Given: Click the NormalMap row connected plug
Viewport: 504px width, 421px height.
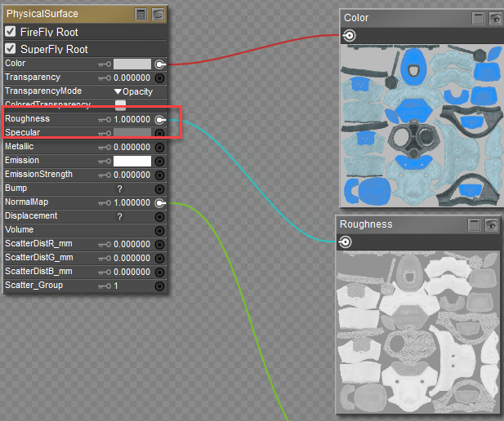Looking at the screenshot, I should [x=160, y=203].
